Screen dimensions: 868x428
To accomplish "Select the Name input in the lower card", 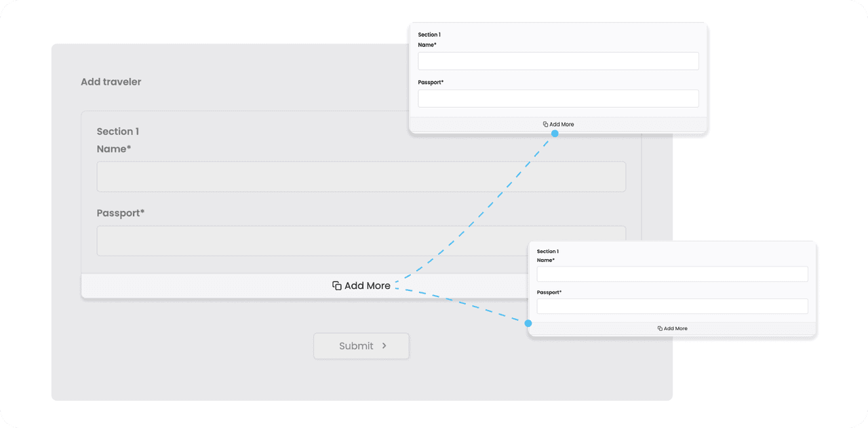I will [x=672, y=274].
